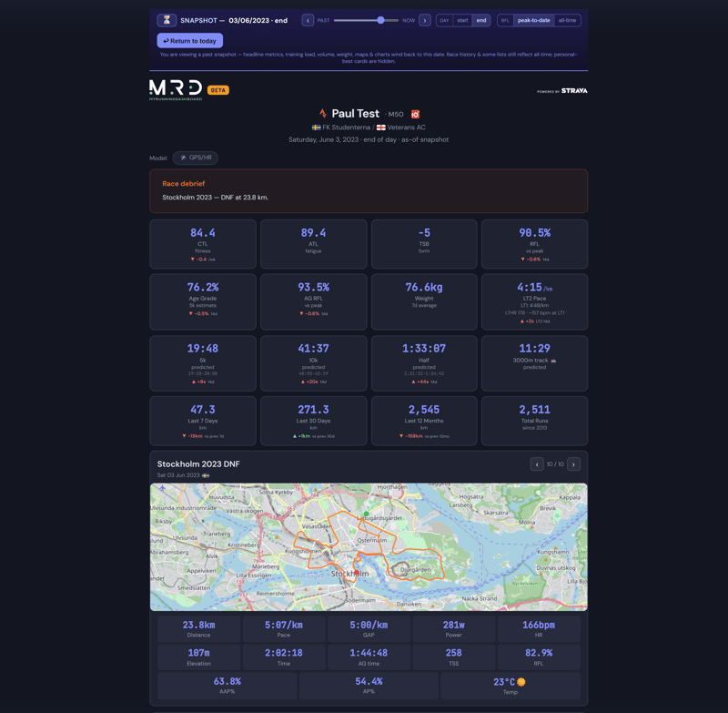The width and height of the screenshot is (728, 713).
Task: Click the 41:37 10k predicted card
Action: point(313,363)
